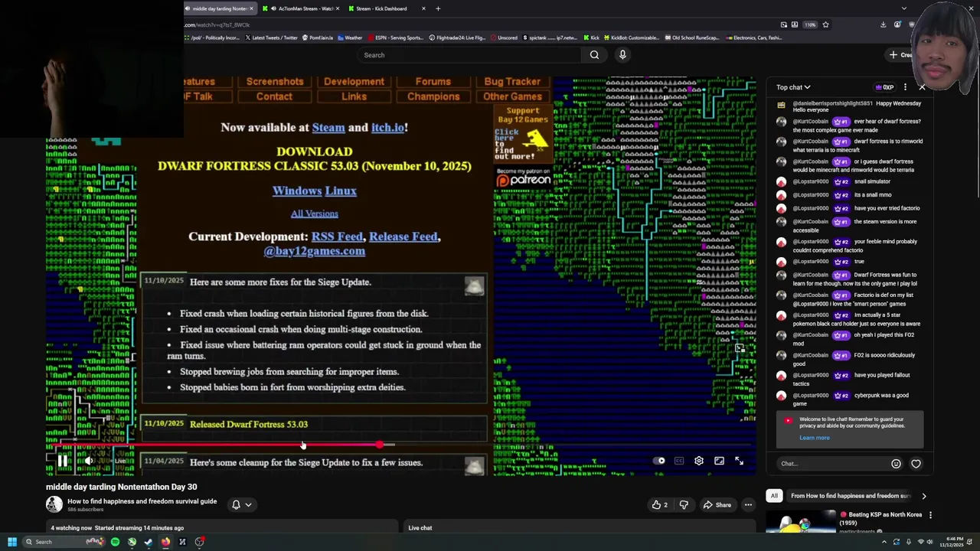Image resolution: width=980 pixels, height=551 pixels.
Task: Toggle the autoplay switch in player
Action: [x=659, y=461]
